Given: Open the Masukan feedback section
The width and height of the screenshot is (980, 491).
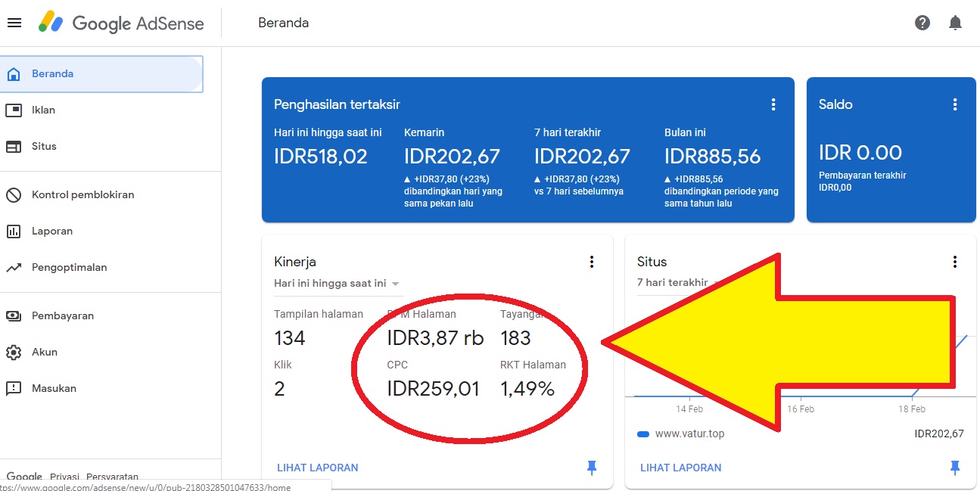Looking at the screenshot, I should 53,388.
